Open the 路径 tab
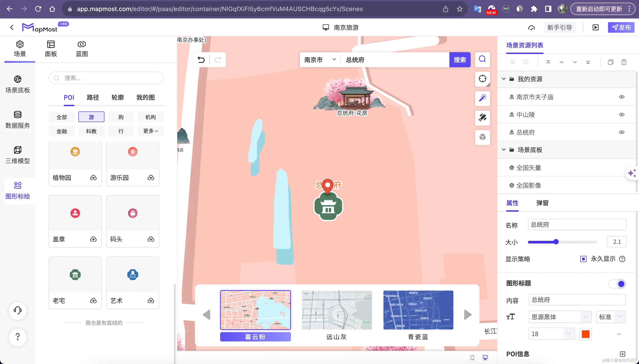This screenshot has height=364, width=639. [93, 98]
